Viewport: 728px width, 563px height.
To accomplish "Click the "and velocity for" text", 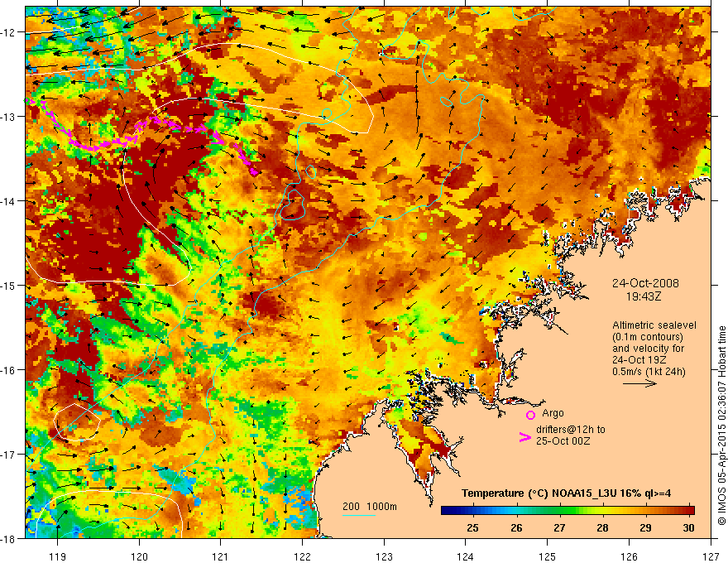I will [648, 349].
